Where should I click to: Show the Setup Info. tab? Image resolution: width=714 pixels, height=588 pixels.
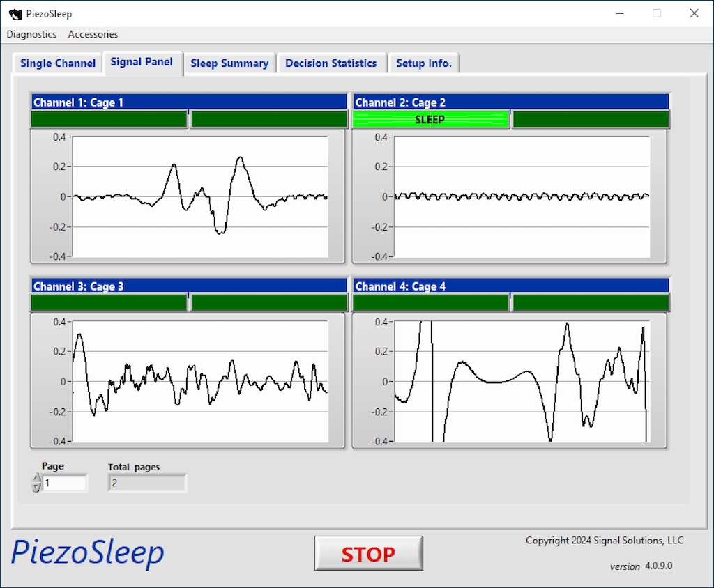424,63
